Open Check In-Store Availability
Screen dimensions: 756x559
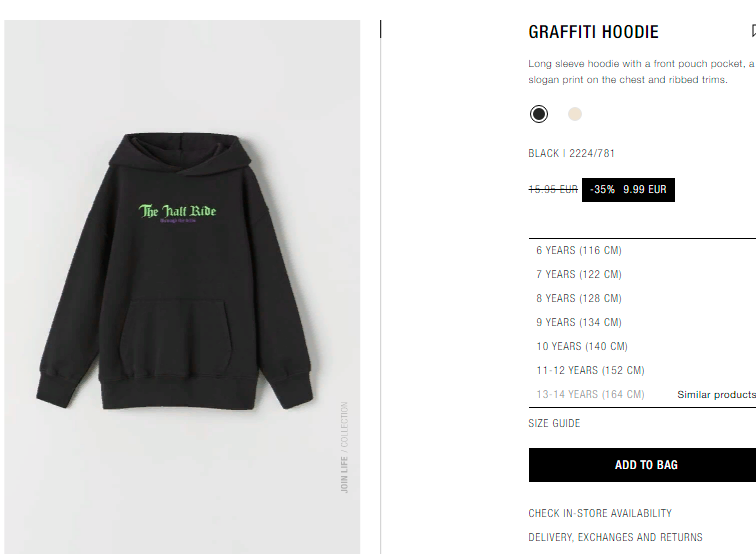[x=600, y=513]
